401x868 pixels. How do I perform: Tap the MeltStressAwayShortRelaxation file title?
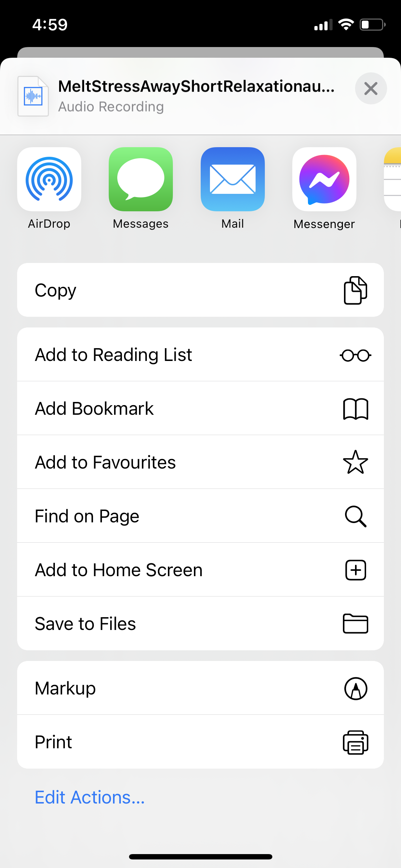click(196, 86)
